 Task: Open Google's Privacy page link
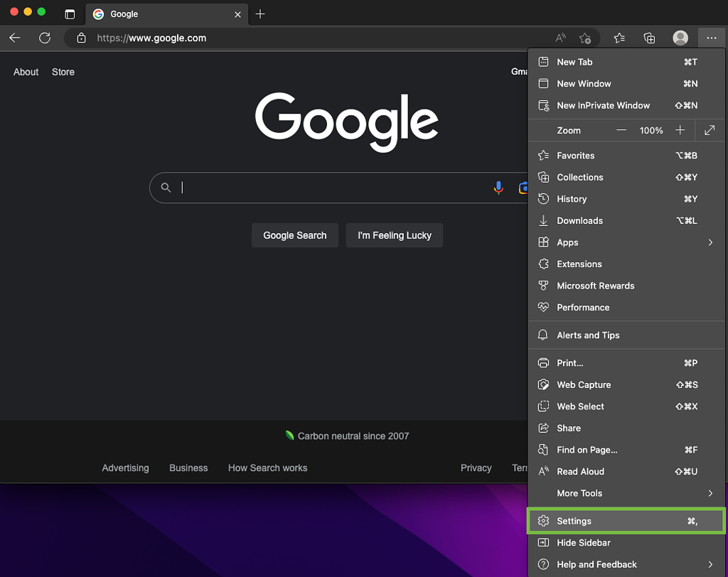(476, 468)
